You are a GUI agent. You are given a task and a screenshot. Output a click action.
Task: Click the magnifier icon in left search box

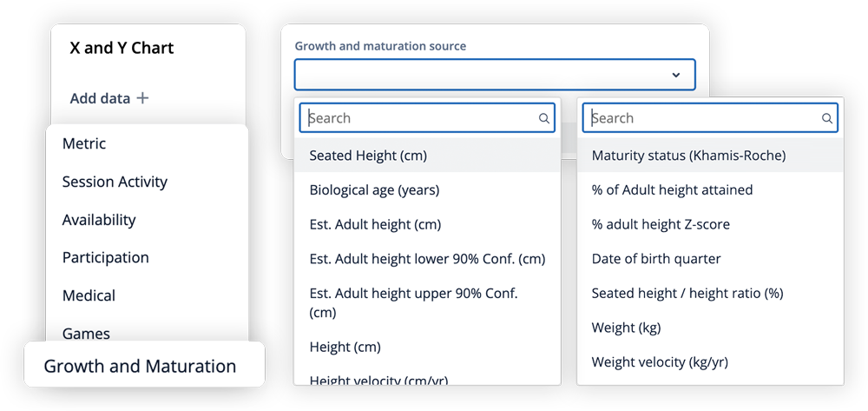[x=544, y=118]
